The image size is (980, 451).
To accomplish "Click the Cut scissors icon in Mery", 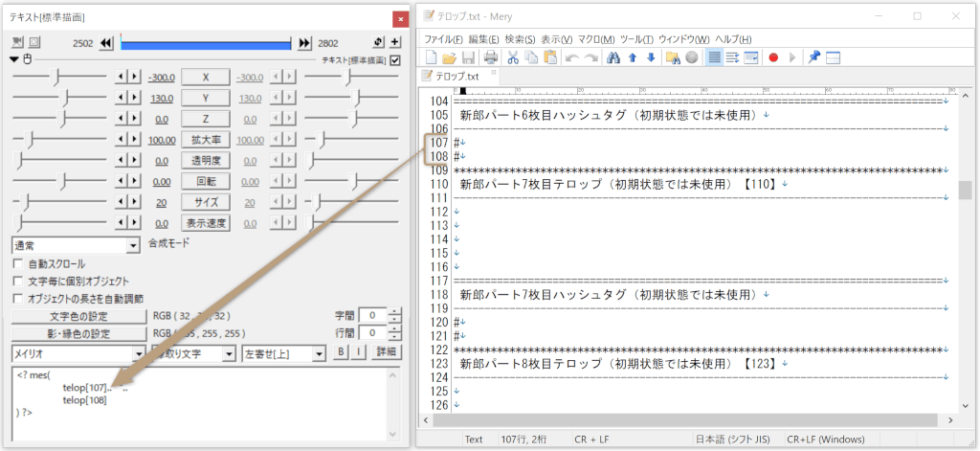I will point(513,57).
